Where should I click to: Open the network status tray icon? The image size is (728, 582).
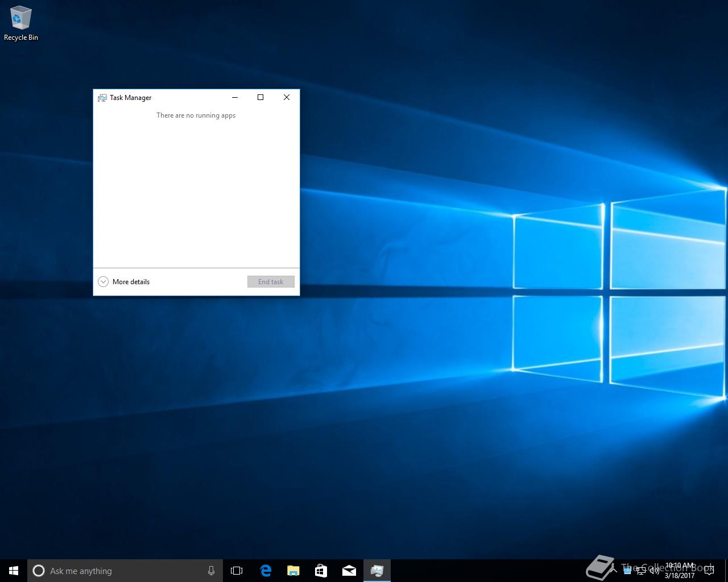pyautogui.click(x=641, y=571)
